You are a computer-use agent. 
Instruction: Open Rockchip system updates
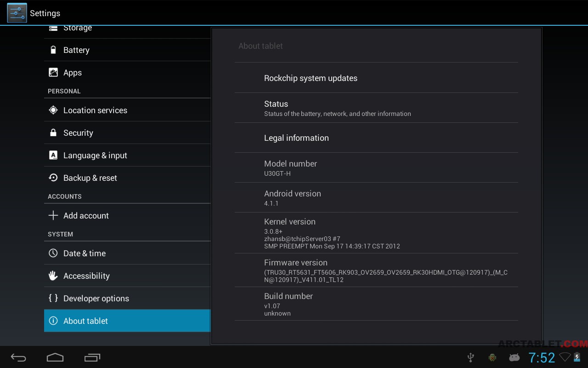pos(376,78)
